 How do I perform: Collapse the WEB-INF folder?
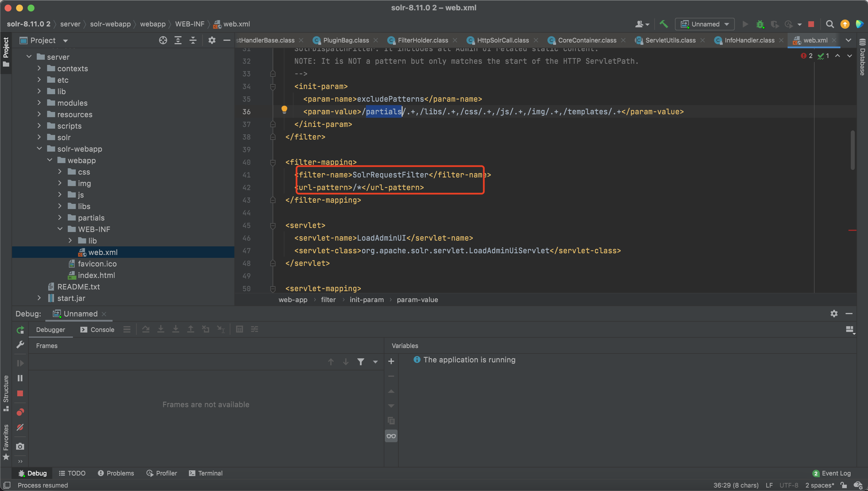point(60,229)
